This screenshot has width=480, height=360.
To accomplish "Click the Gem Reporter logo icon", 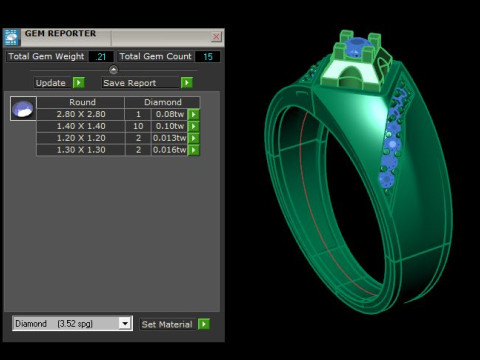I will point(11,38).
